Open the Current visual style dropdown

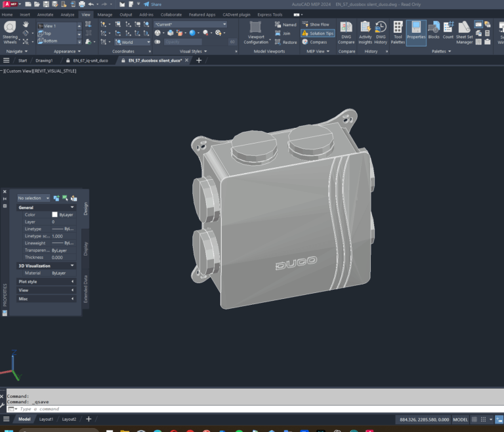point(190,24)
